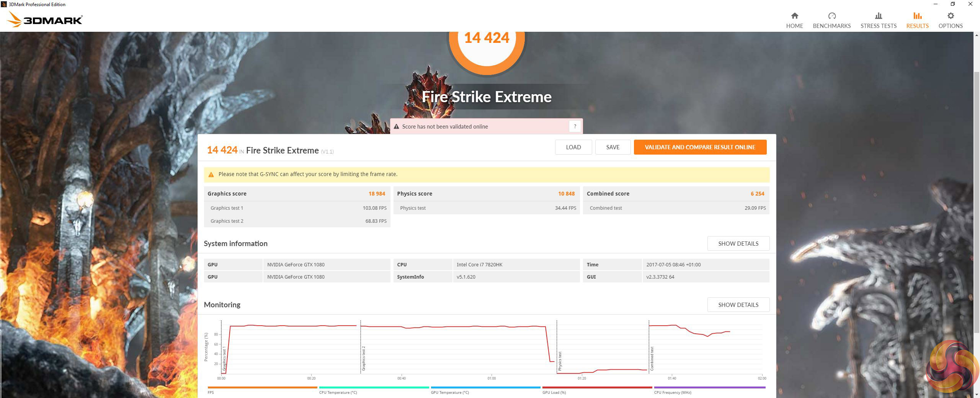
Task: Show details for Monitoring
Action: (738, 305)
